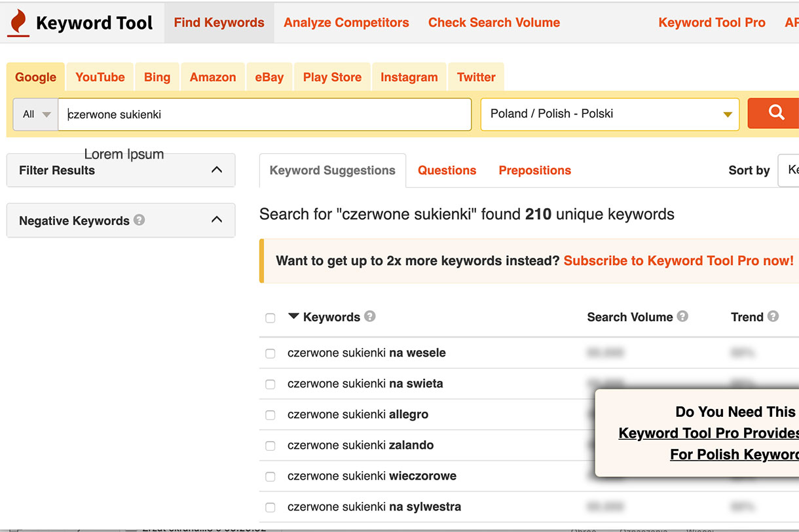Click 'Subscribe to Keyword Tool Pro now!' link
Viewport: 799px width, 532px height.
(x=678, y=260)
